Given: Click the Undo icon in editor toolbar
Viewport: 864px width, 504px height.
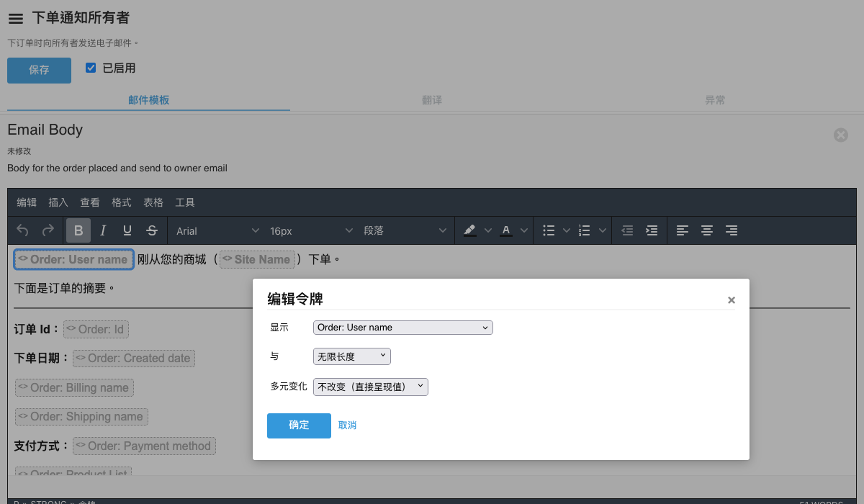Looking at the screenshot, I should coord(23,230).
